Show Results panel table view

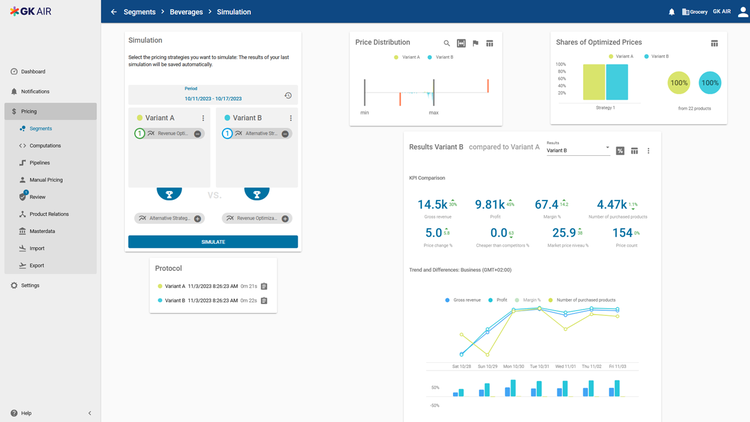634,151
